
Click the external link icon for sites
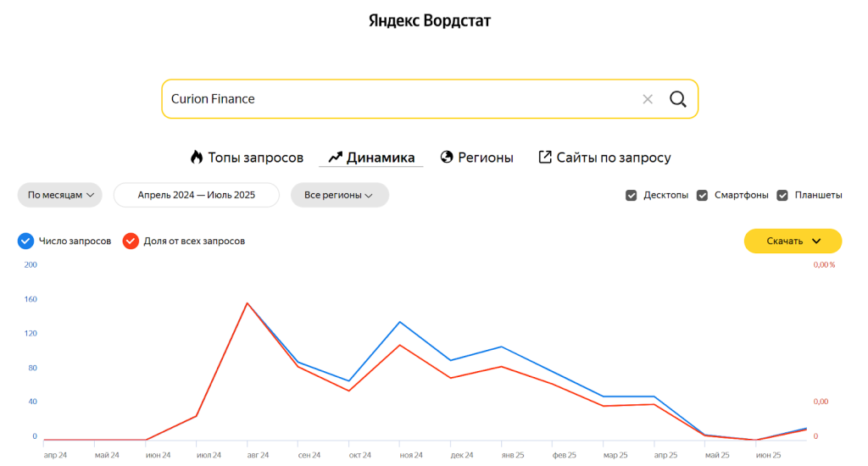pyautogui.click(x=545, y=158)
